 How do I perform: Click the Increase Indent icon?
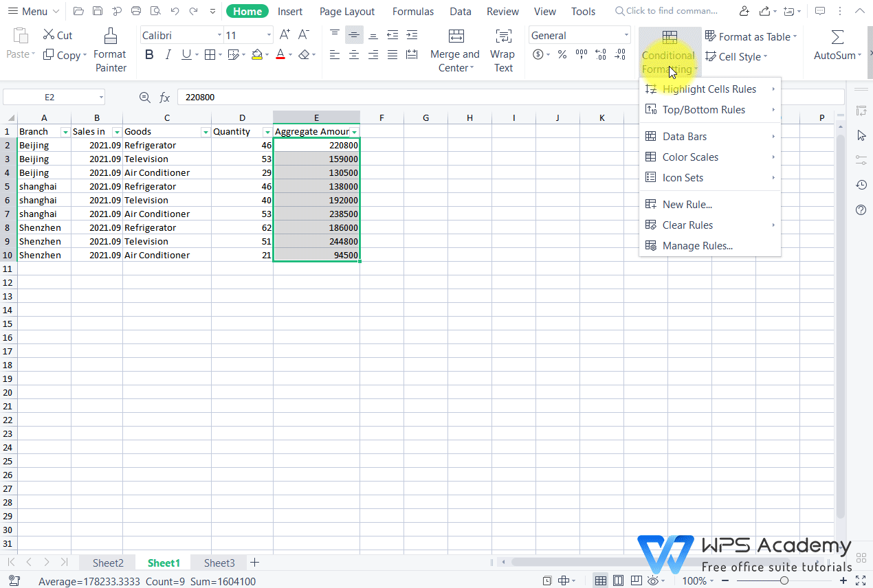coord(412,35)
